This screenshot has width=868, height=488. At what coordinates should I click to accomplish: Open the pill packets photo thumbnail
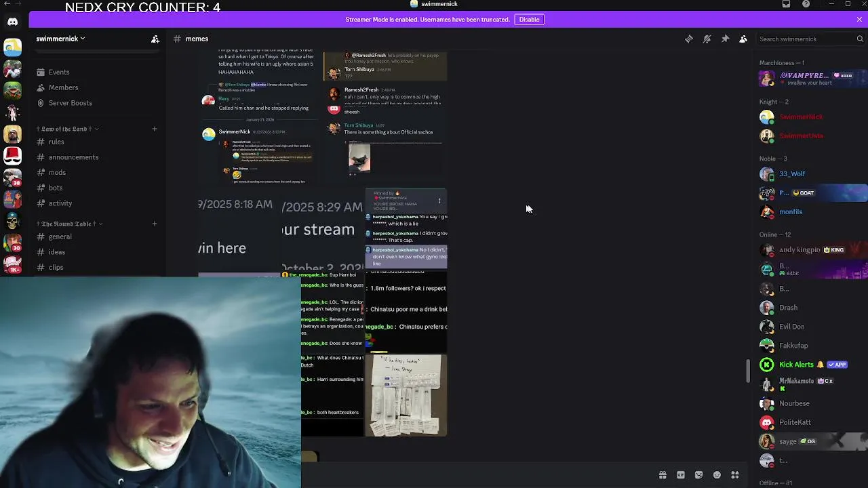click(406, 395)
